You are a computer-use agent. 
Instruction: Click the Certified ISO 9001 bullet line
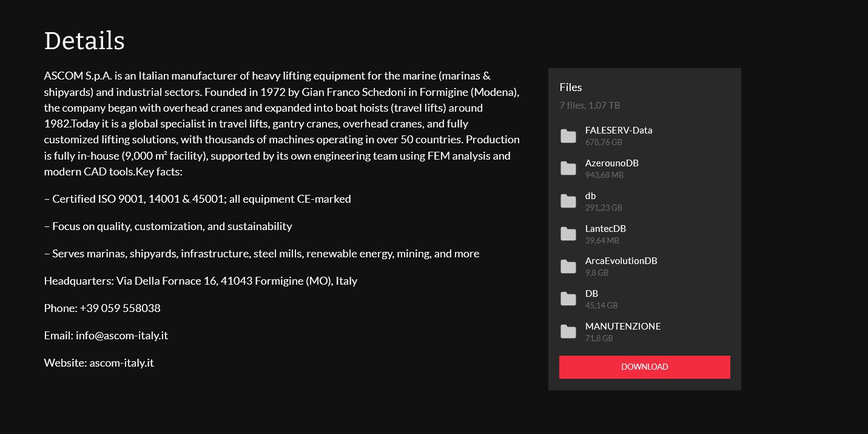pos(198,199)
